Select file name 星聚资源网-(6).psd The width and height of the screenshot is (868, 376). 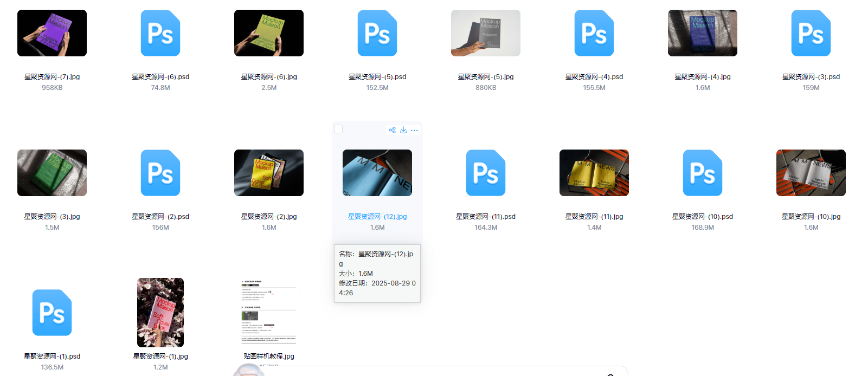tap(160, 77)
